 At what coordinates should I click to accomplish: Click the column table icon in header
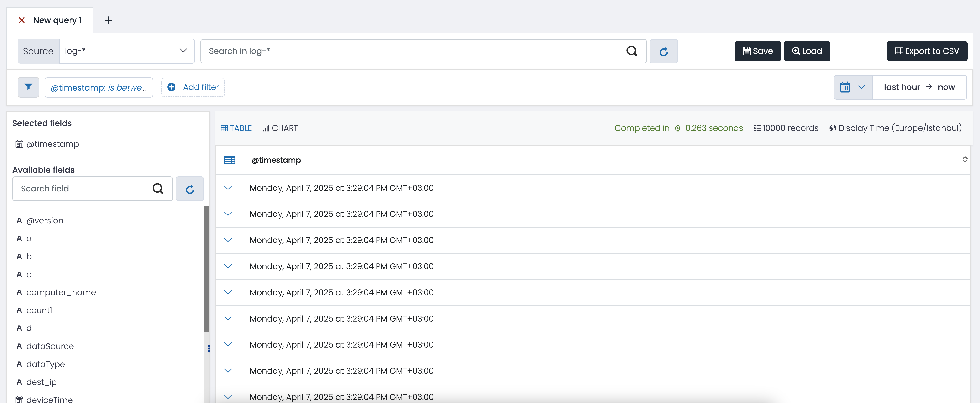[x=229, y=160]
